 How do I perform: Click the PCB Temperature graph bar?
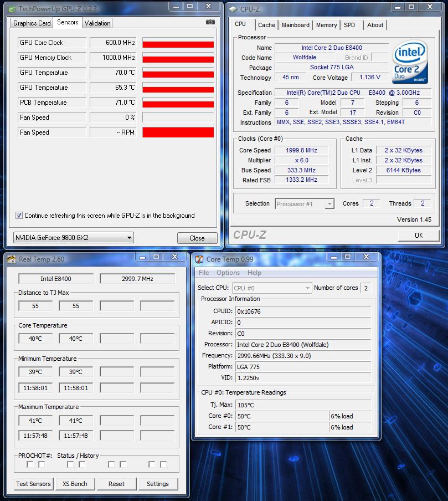click(178, 103)
